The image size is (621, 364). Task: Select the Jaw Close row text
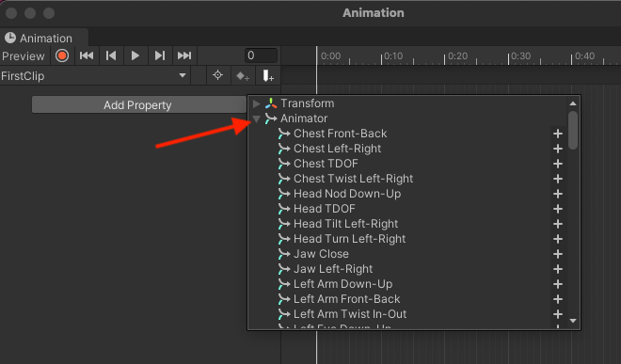[321, 254]
